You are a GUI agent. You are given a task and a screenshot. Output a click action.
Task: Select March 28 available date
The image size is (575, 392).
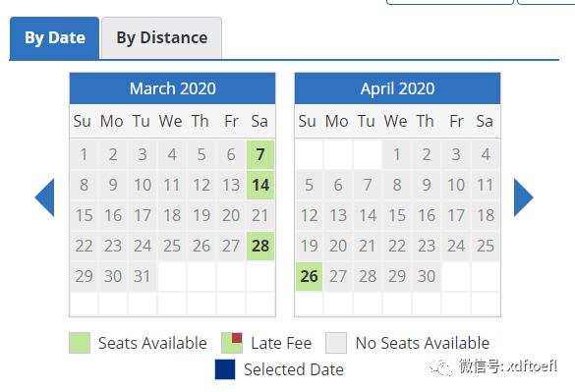[x=260, y=246]
